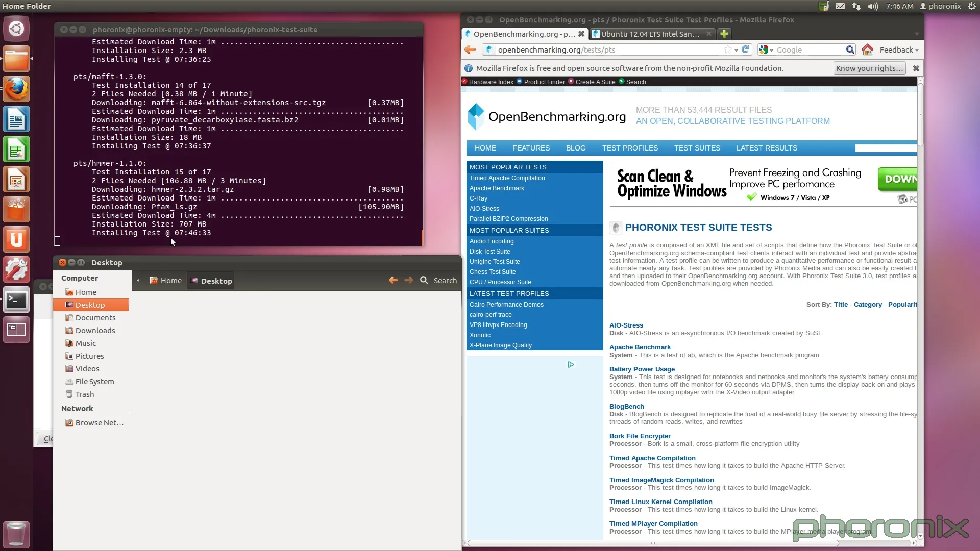Open FEATURES navigation item
This screenshot has height=551, width=980.
531,148
